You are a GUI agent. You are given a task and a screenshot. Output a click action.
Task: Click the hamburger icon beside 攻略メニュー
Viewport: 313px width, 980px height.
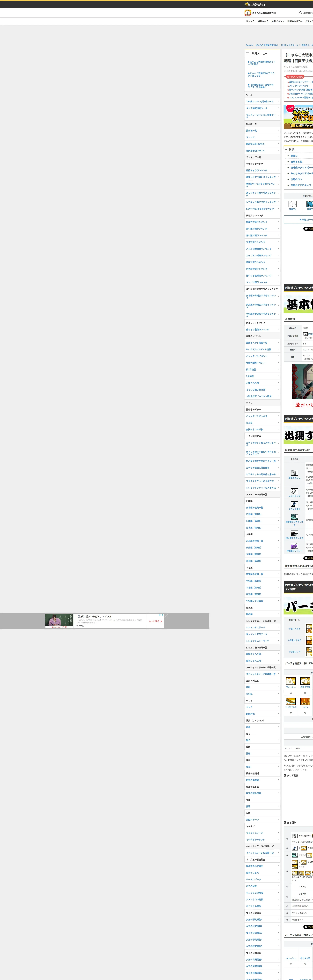[247, 53]
